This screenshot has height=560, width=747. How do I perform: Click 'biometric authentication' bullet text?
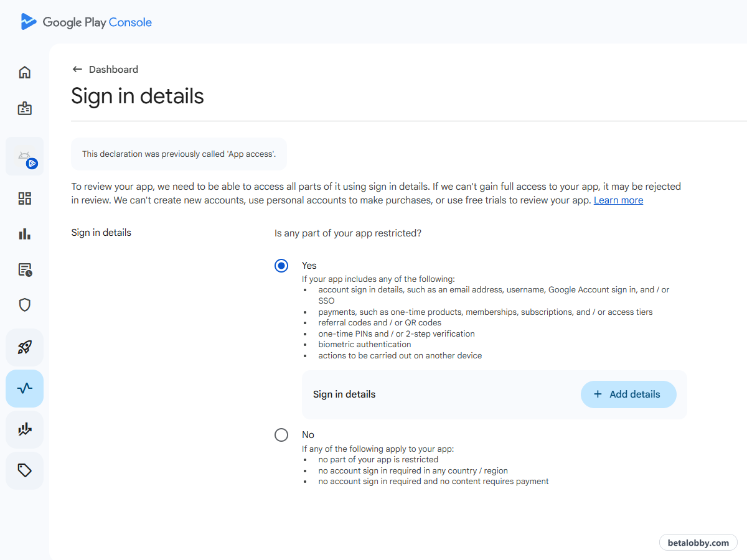(x=365, y=345)
